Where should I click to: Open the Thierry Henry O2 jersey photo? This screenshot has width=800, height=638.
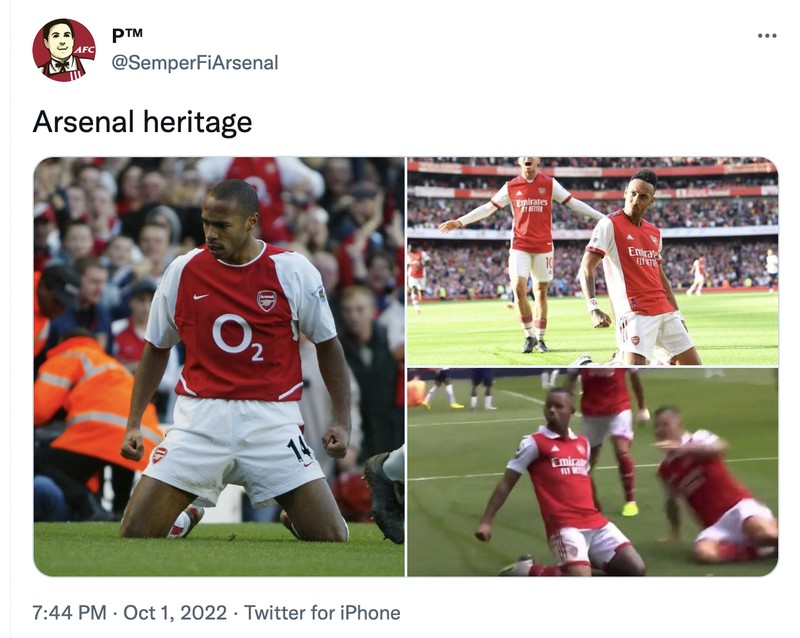click(x=220, y=365)
